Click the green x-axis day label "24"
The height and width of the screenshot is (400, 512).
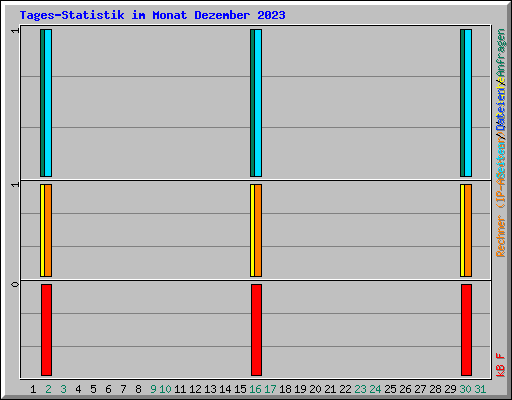click(x=375, y=389)
